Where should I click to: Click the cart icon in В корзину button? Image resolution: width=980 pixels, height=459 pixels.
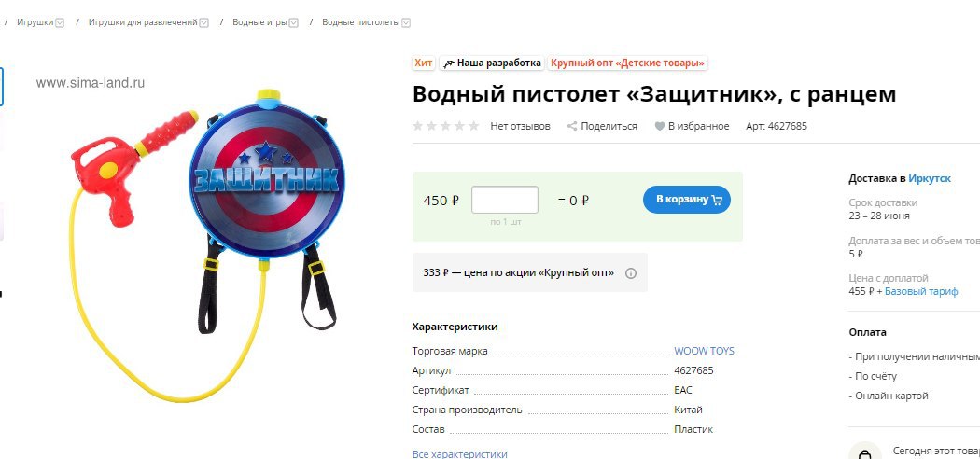tap(717, 201)
